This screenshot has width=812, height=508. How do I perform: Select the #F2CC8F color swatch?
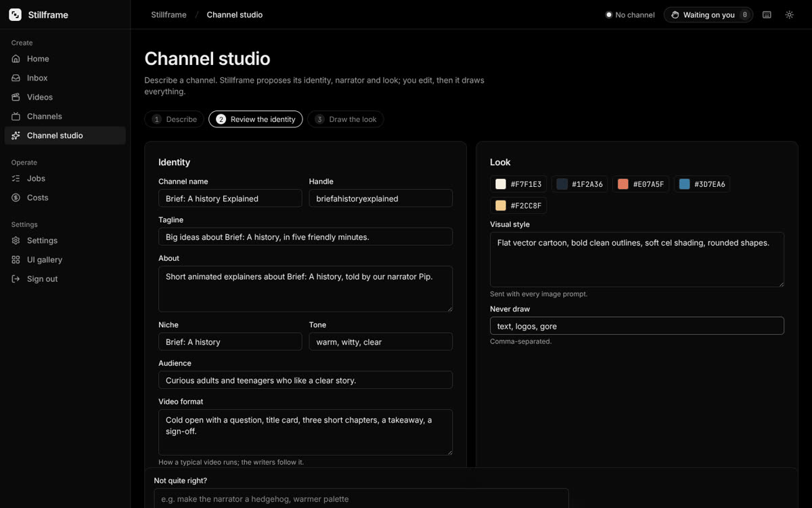point(518,205)
